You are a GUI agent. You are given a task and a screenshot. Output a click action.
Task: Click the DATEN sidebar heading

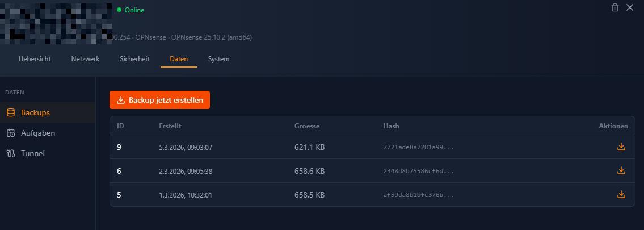(x=14, y=93)
